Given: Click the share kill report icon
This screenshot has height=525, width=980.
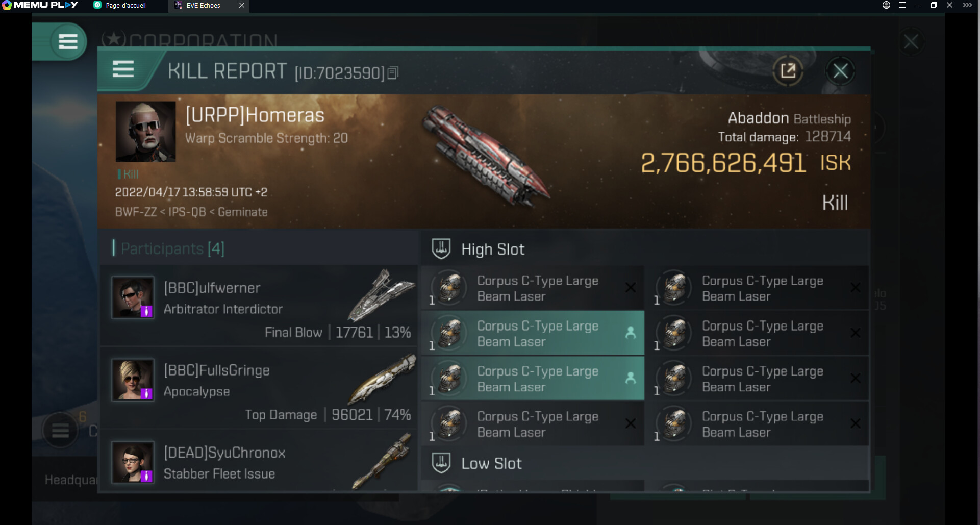Looking at the screenshot, I should [x=788, y=70].
